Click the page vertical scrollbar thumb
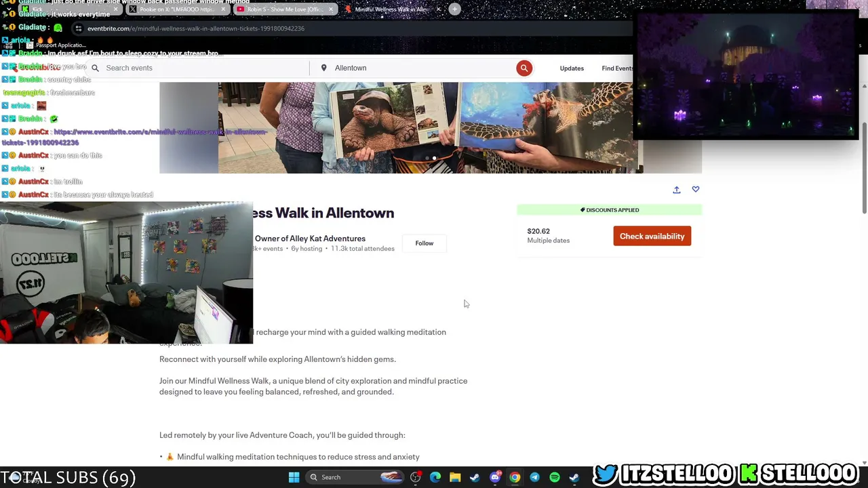 (x=863, y=168)
